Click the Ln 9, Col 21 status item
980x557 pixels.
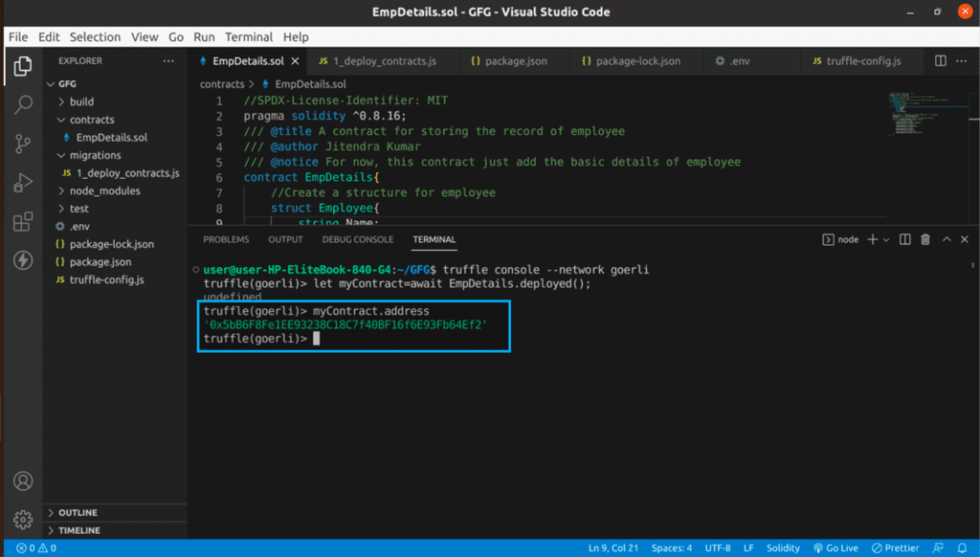tap(613, 547)
